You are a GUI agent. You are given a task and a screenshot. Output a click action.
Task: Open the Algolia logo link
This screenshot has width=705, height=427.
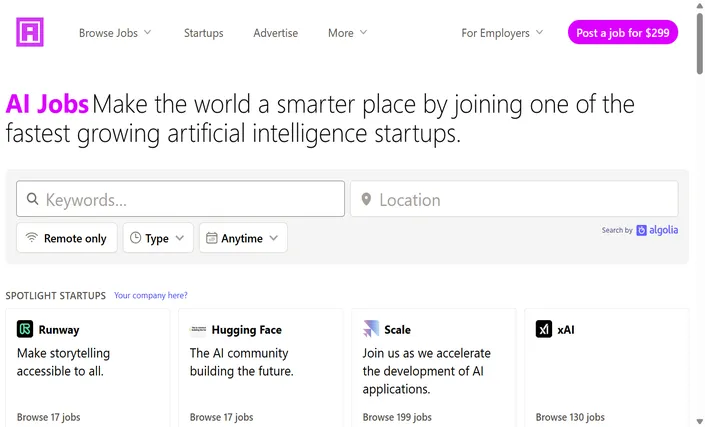tap(657, 230)
